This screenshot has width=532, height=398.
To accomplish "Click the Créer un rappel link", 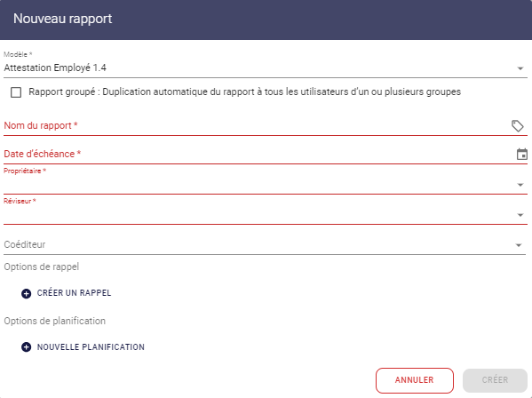I will [74, 293].
